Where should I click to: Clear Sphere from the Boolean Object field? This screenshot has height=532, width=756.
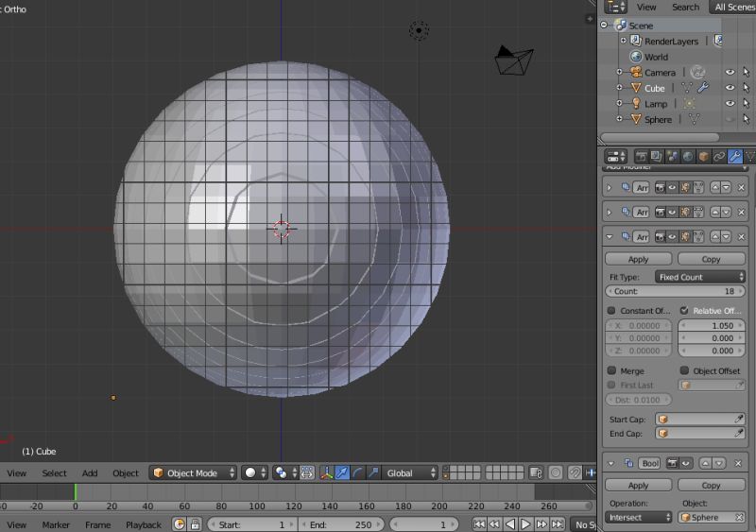tap(739, 518)
